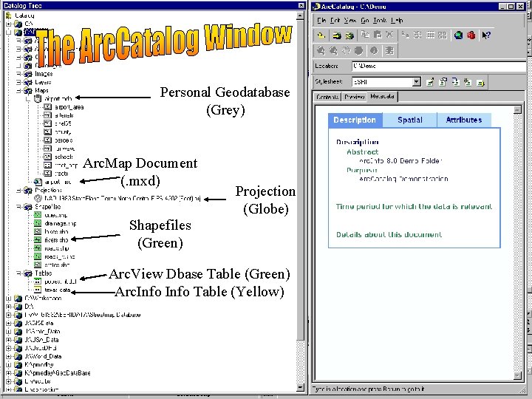Click the Location path input field
Viewport: 532px width, 399px height.
(x=439, y=66)
